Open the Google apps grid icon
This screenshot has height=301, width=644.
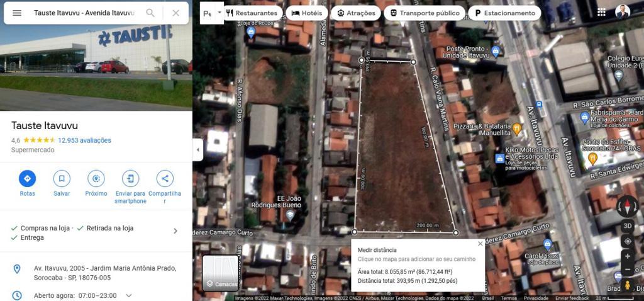point(601,12)
